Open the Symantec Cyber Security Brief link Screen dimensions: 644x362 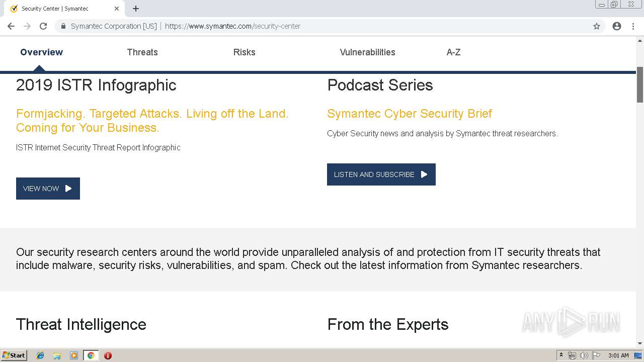pos(409,114)
